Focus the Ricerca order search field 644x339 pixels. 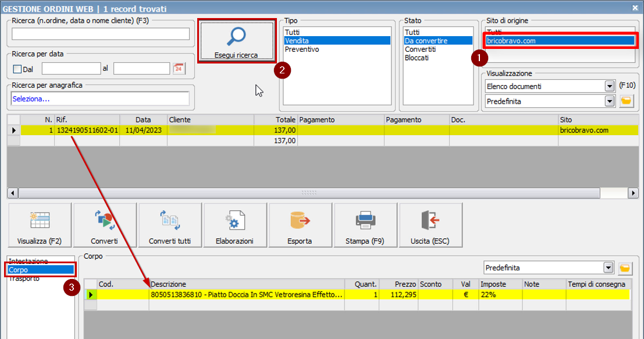click(101, 34)
